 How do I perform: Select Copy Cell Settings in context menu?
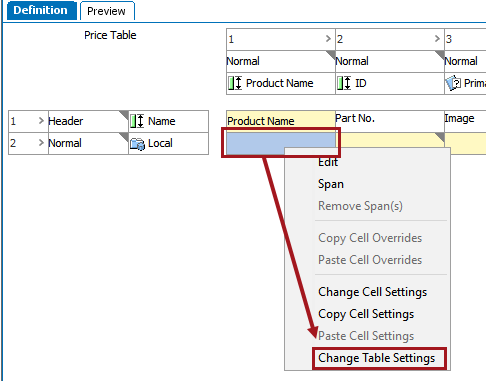coord(366,314)
